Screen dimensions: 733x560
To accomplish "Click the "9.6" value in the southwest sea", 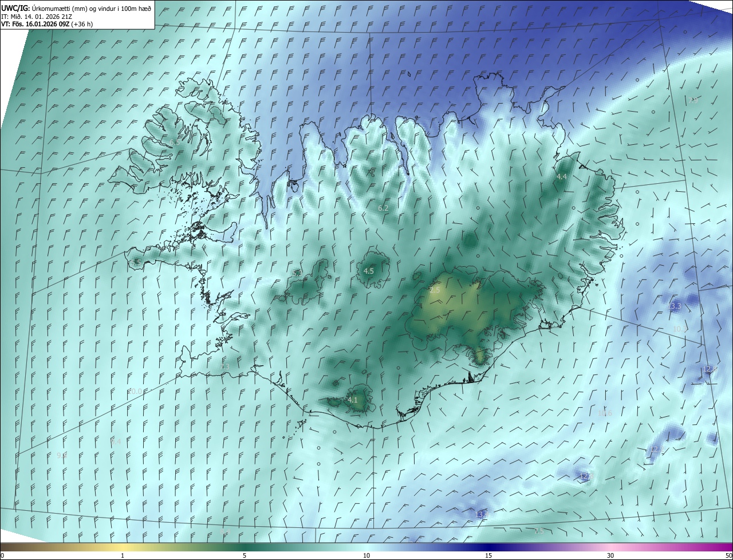I will coord(62,455).
